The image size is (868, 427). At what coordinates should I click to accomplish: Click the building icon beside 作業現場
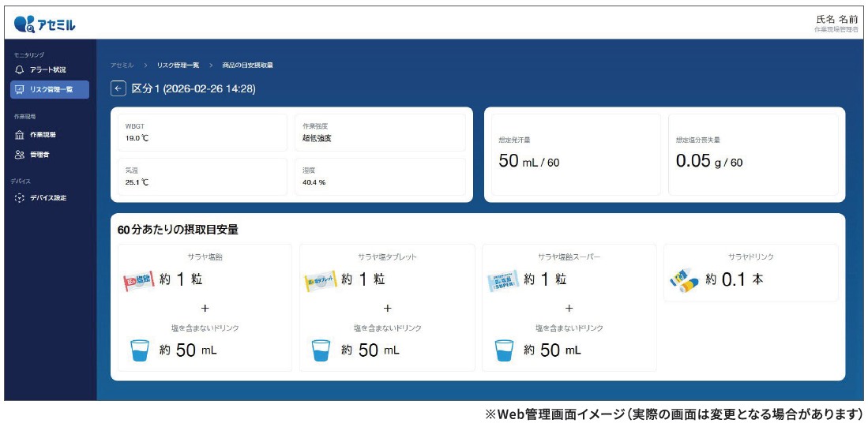[x=20, y=135]
